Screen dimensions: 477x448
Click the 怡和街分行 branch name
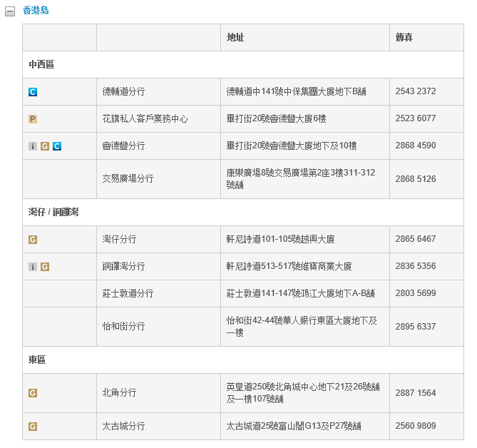pos(123,327)
